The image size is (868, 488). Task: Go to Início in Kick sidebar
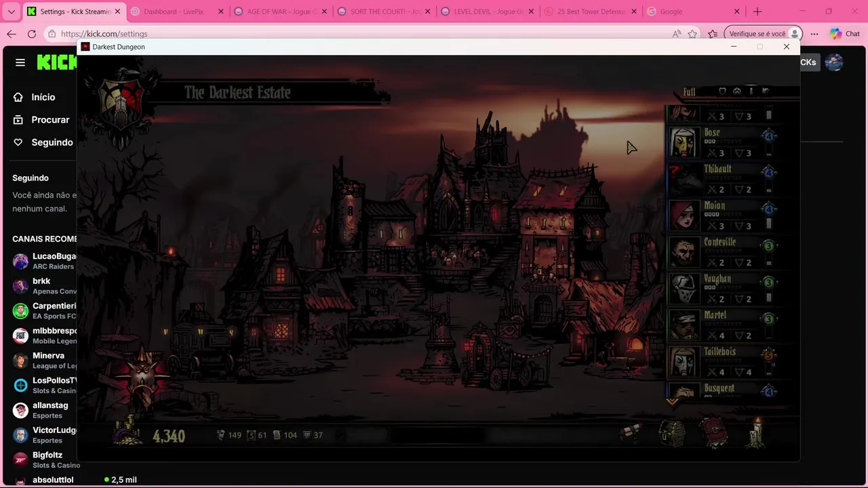click(43, 97)
